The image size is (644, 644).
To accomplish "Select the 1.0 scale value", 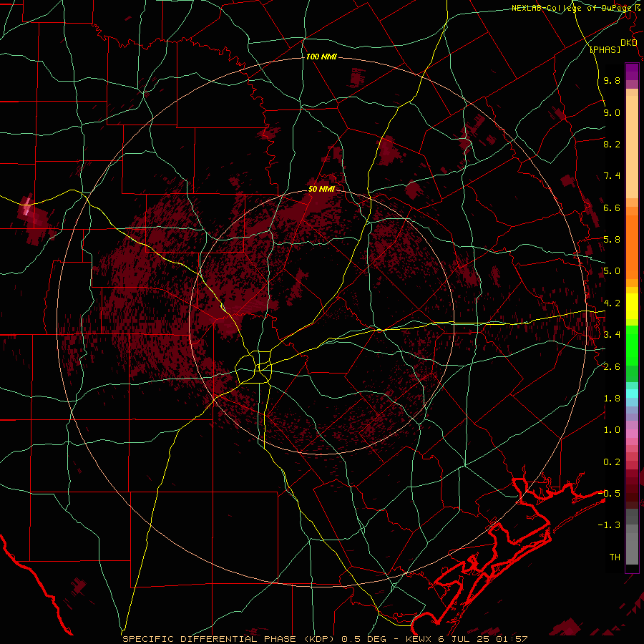I will tap(612, 430).
